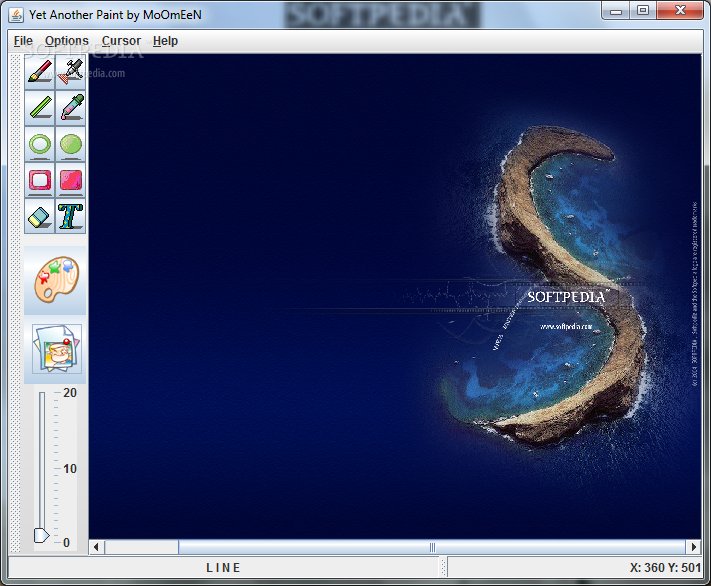Image resolution: width=711 pixels, height=586 pixels.
Task: Choose the filled oval tool
Action: [71, 144]
